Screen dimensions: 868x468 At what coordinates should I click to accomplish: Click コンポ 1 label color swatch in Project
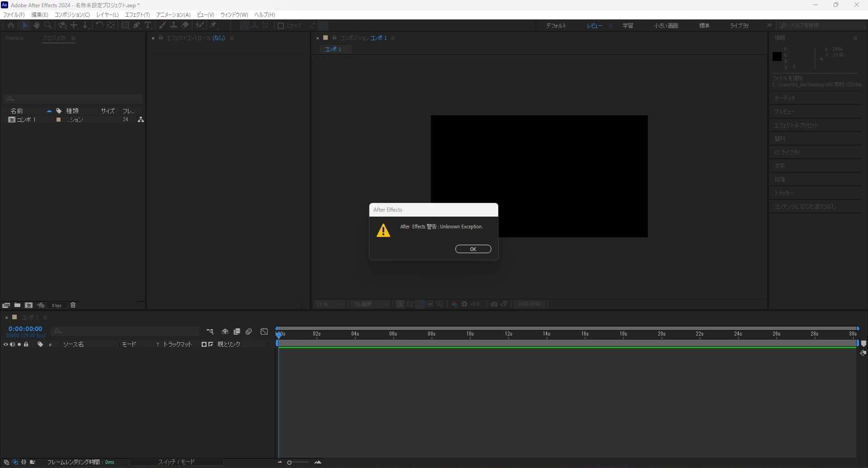click(x=58, y=120)
